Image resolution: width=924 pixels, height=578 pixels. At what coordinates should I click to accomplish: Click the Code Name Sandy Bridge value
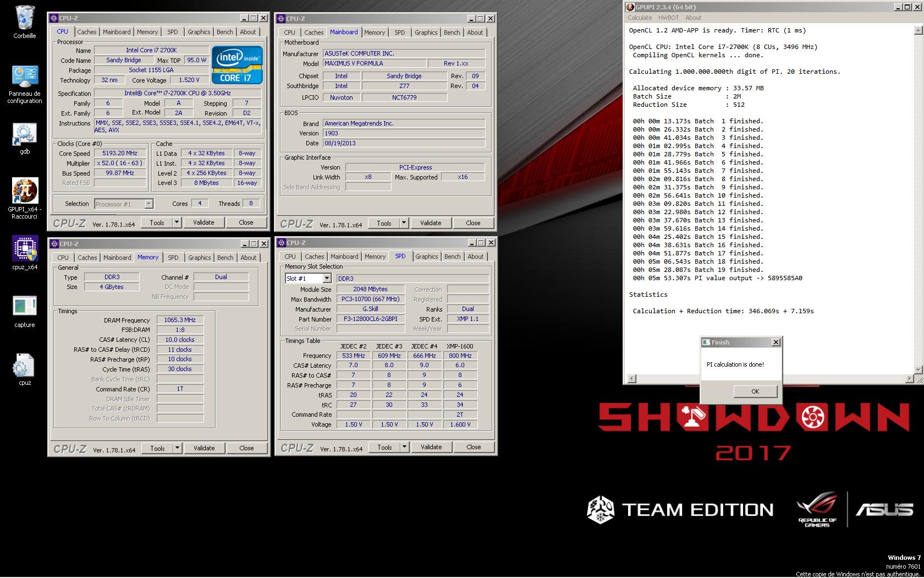click(x=123, y=60)
